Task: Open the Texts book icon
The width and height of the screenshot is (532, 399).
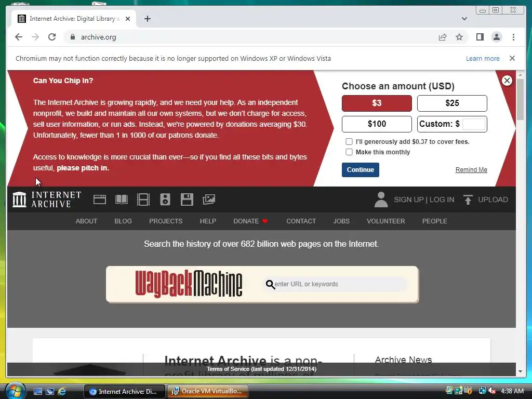Action: (x=121, y=199)
